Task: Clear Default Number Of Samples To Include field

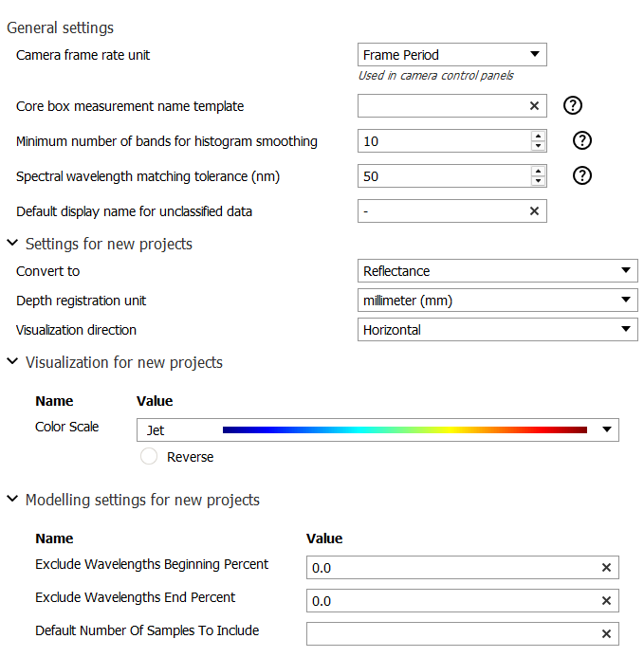Action: coord(606,634)
